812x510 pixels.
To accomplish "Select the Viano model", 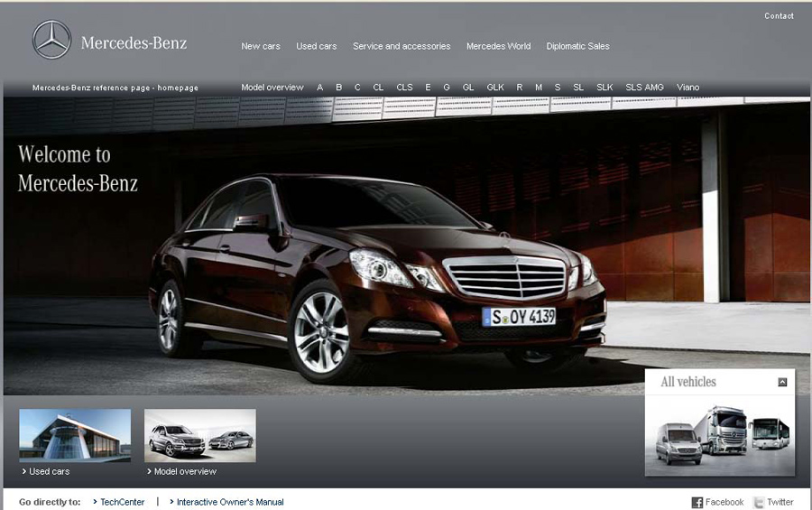I will coord(687,88).
